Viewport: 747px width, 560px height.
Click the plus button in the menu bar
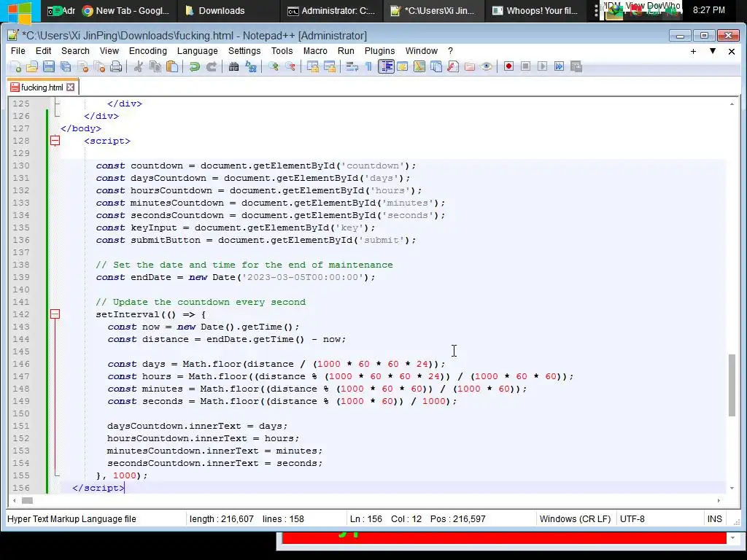(x=693, y=51)
